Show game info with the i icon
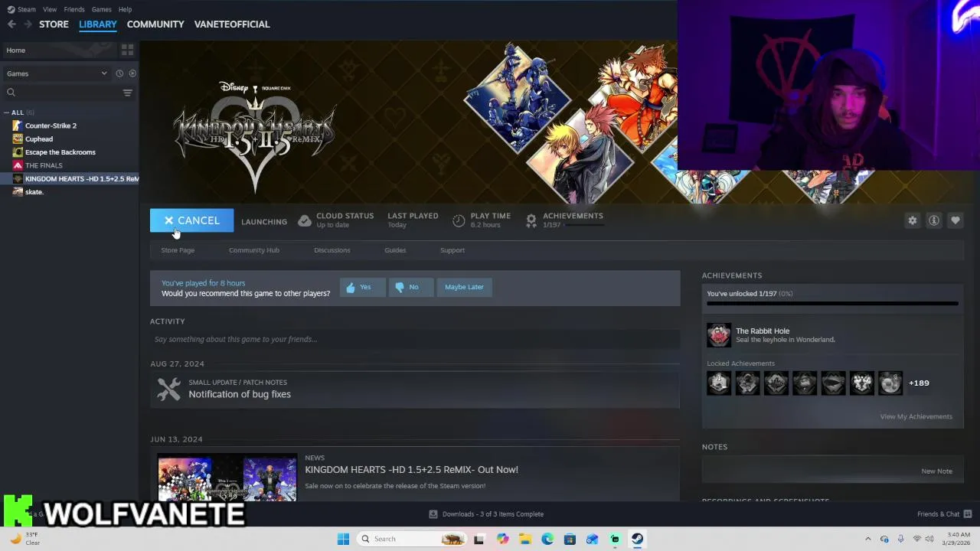980x551 pixels. point(934,220)
